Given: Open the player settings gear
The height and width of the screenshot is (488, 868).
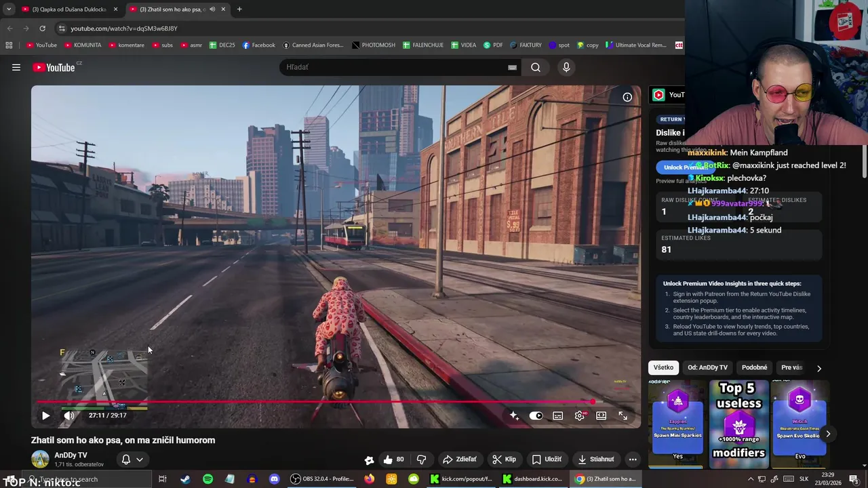Looking at the screenshot, I should 579,415.
